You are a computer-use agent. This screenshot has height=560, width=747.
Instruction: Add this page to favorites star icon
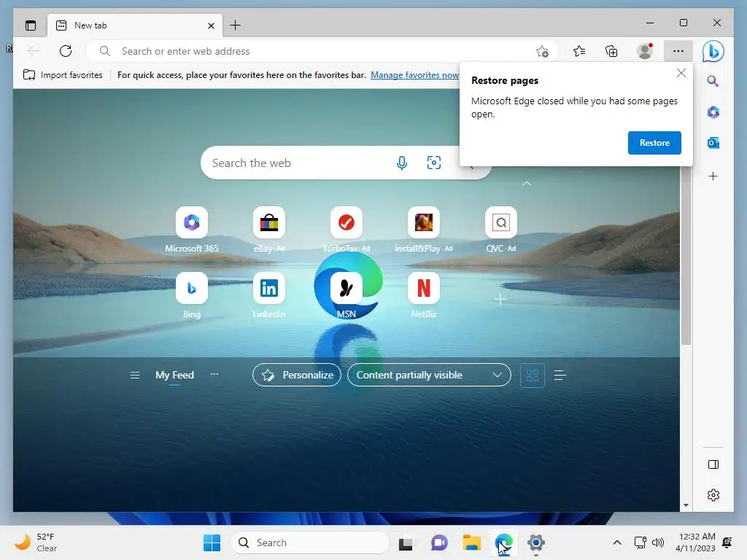point(542,52)
